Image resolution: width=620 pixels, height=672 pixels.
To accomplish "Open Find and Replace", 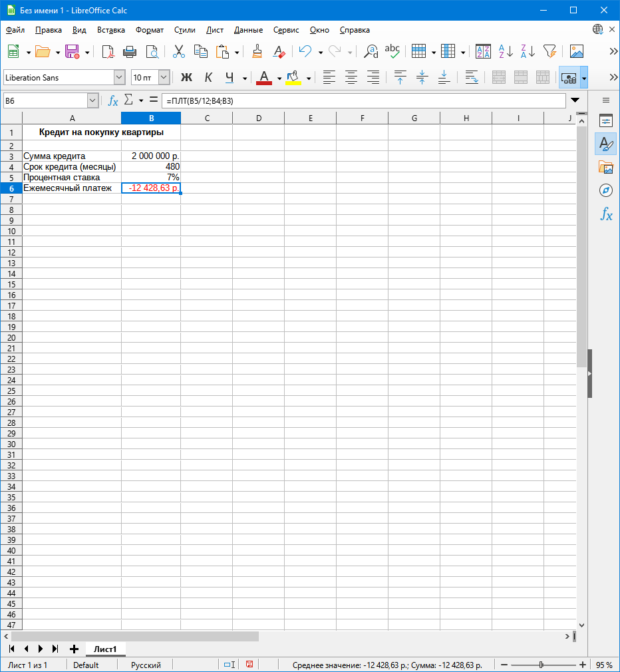I will 371,52.
